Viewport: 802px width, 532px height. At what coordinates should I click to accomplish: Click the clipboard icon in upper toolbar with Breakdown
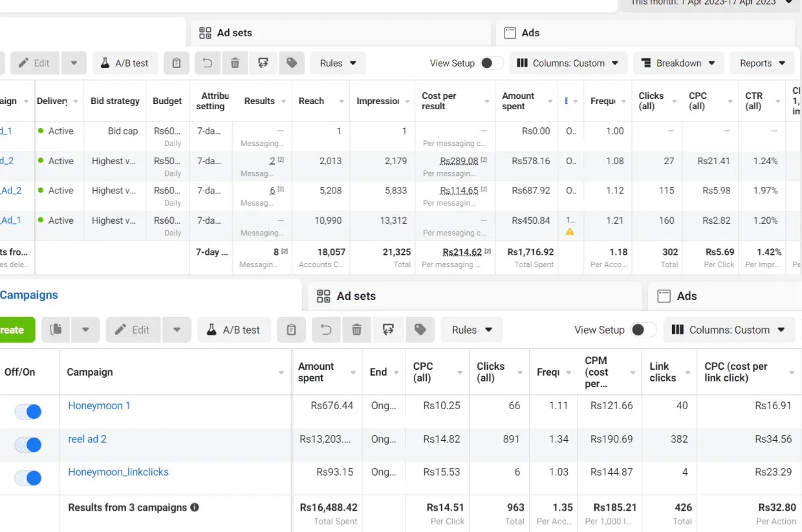[176, 63]
